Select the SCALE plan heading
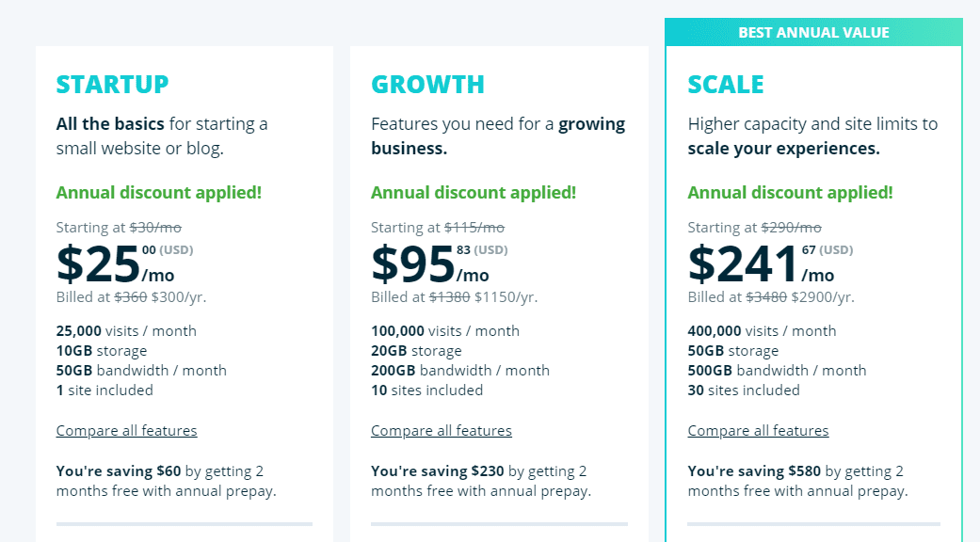The height and width of the screenshot is (542, 980). click(x=726, y=84)
